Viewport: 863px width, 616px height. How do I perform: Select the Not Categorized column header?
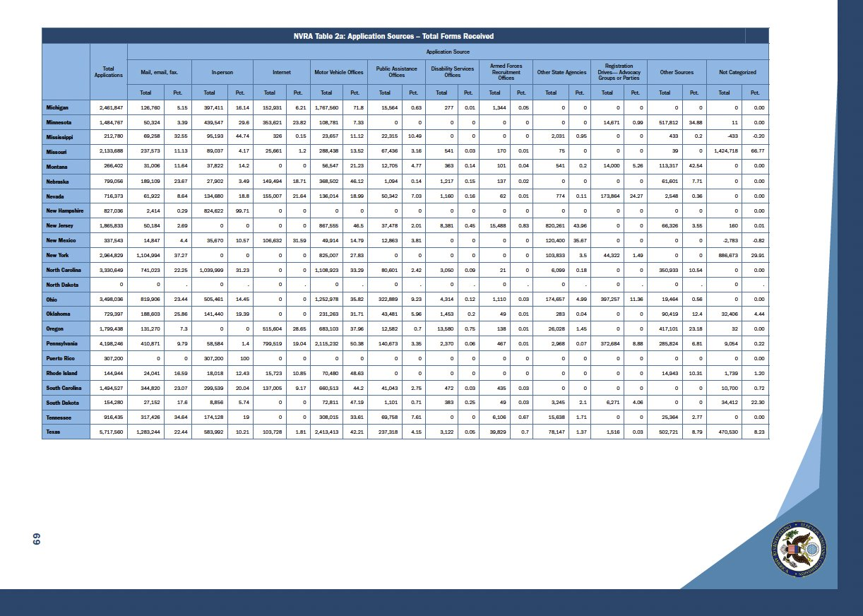point(737,72)
